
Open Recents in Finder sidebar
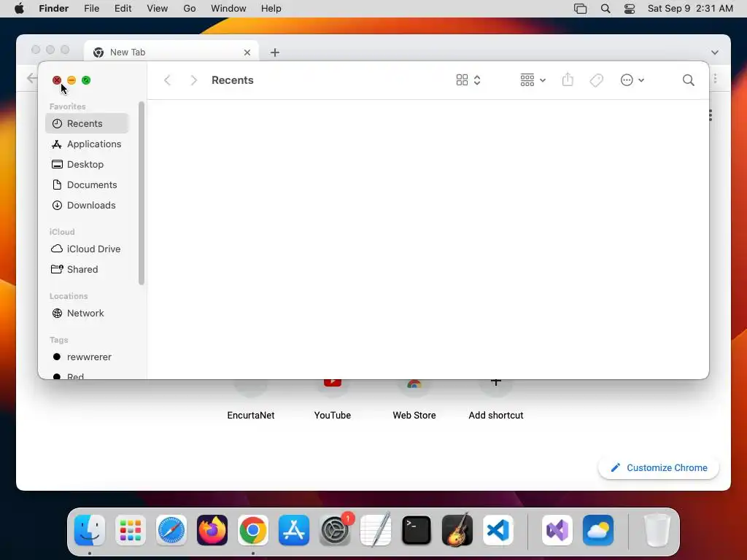click(x=87, y=123)
